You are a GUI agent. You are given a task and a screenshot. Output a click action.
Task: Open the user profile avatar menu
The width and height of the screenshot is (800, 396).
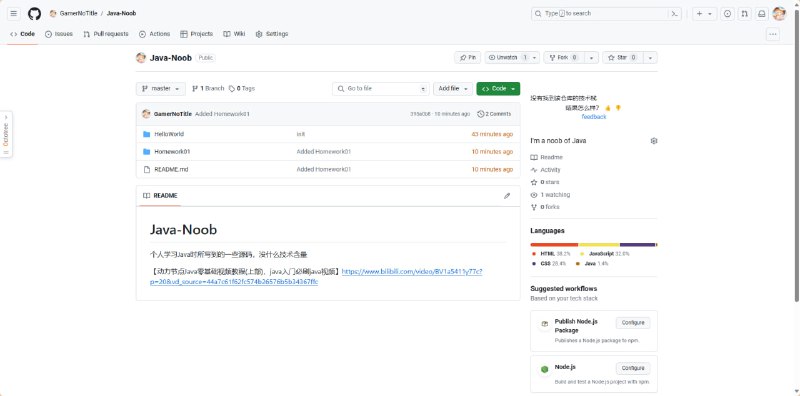point(779,14)
